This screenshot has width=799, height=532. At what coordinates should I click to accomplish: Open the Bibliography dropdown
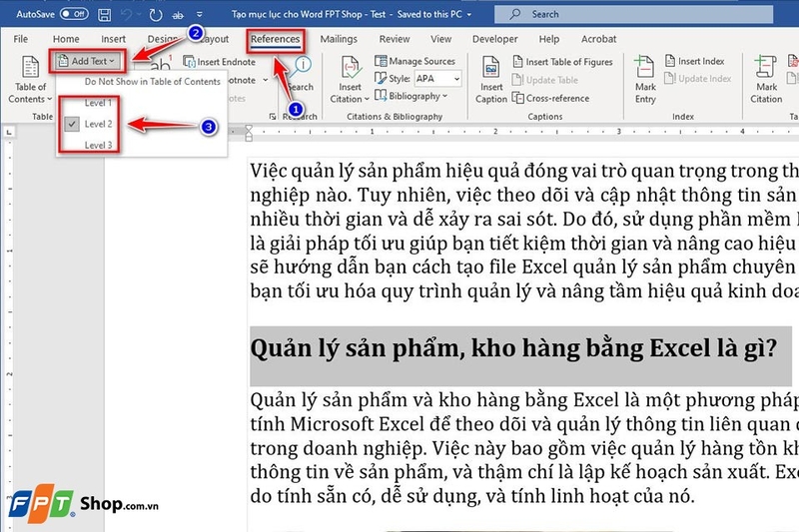click(411, 96)
